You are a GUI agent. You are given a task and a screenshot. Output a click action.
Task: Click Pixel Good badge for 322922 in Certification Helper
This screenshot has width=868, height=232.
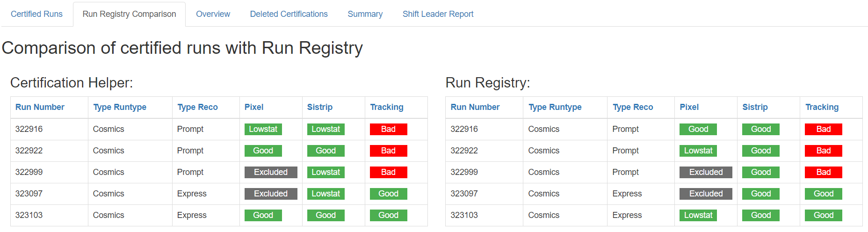pyautogui.click(x=263, y=151)
